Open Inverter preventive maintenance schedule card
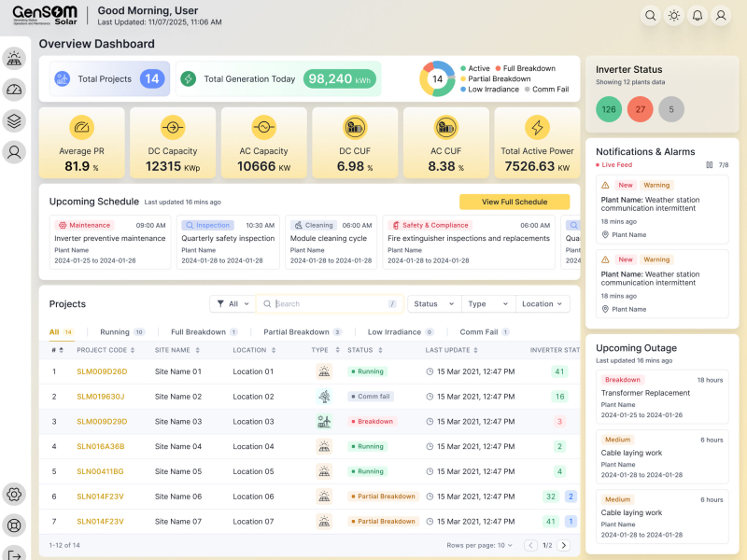This screenshot has width=747, height=560. [110, 243]
